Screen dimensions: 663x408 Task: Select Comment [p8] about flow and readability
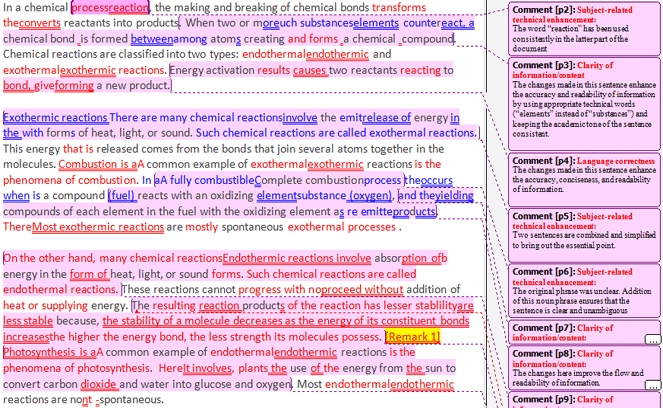coord(584,368)
